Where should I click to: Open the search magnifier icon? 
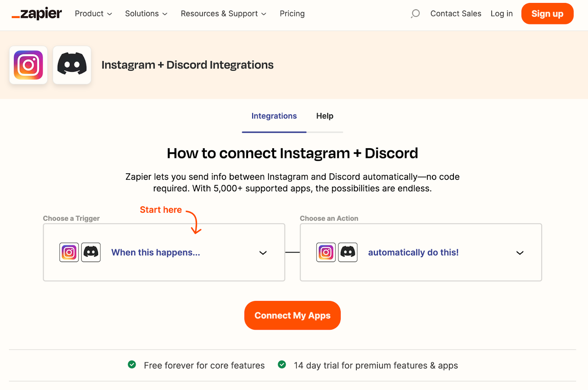[x=415, y=14]
